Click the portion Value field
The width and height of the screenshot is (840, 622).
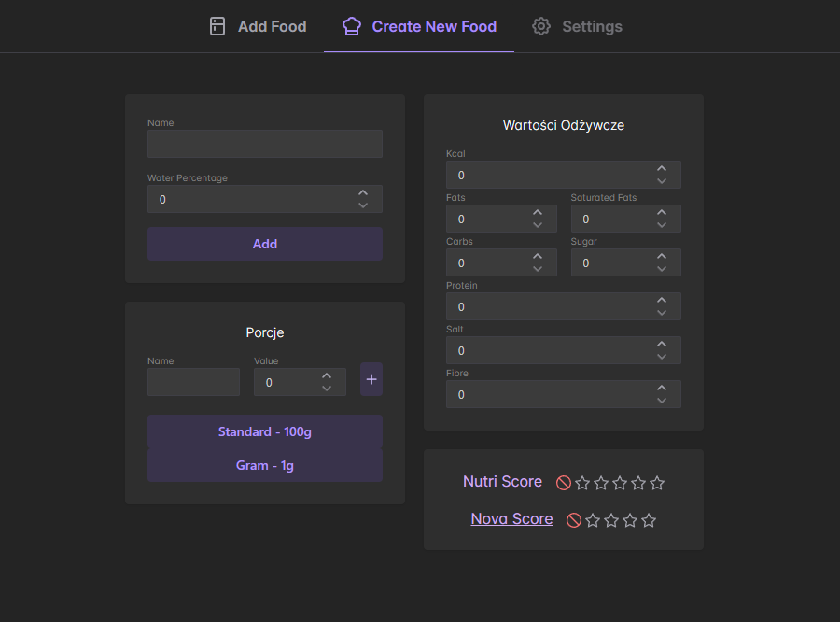coord(300,382)
